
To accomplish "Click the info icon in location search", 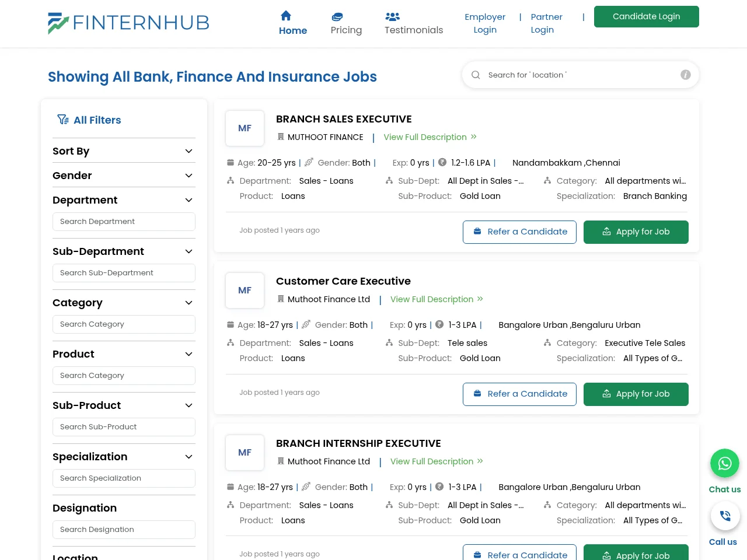I will pyautogui.click(x=686, y=75).
